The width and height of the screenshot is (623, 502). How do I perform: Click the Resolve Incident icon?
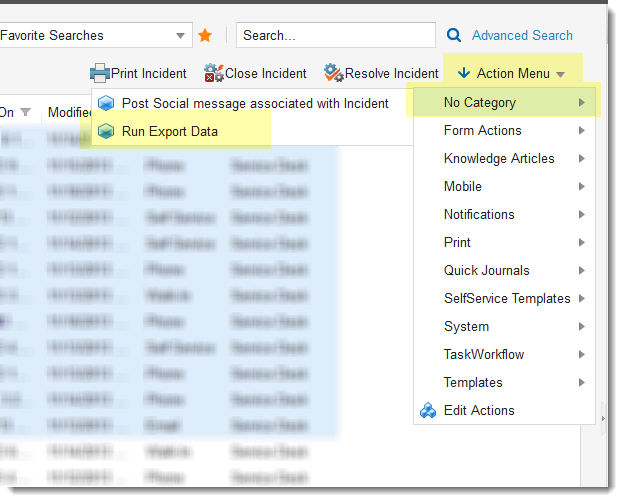[x=334, y=73]
